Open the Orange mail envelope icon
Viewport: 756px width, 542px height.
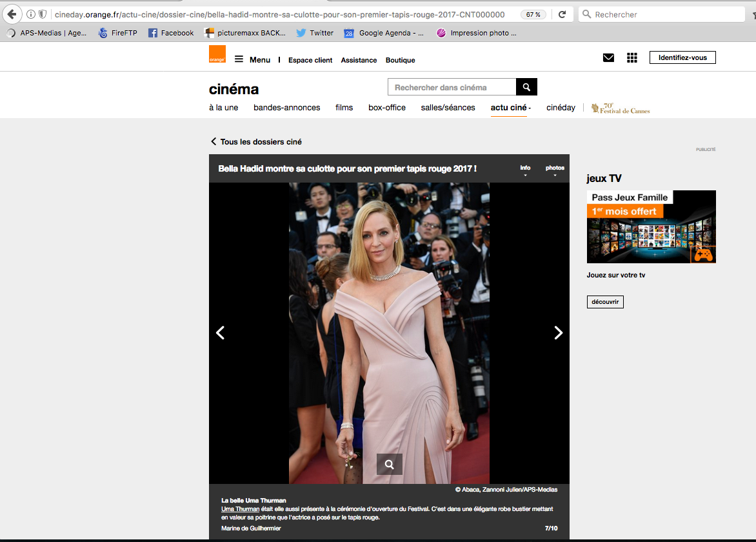[x=608, y=58]
